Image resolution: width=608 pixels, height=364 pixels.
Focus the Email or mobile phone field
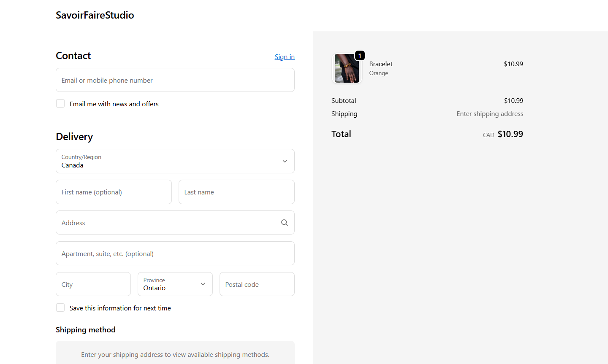pos(175,80)
